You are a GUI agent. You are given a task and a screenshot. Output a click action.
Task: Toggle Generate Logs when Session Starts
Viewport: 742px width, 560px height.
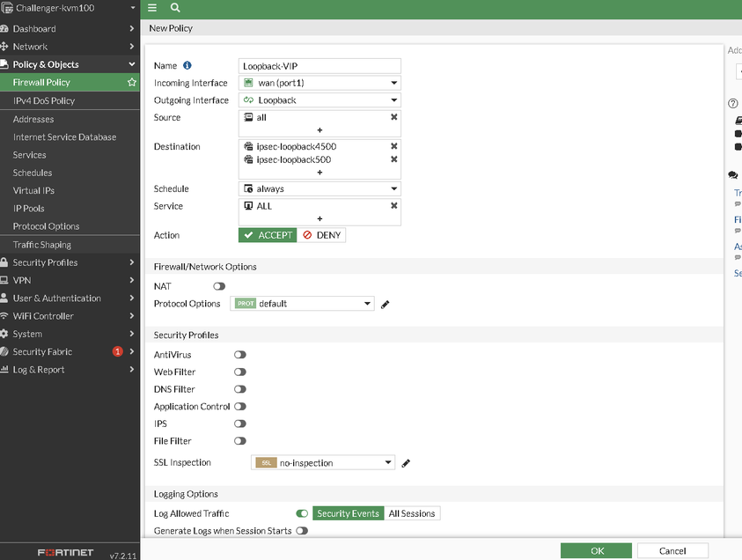[x=302, y=531]
